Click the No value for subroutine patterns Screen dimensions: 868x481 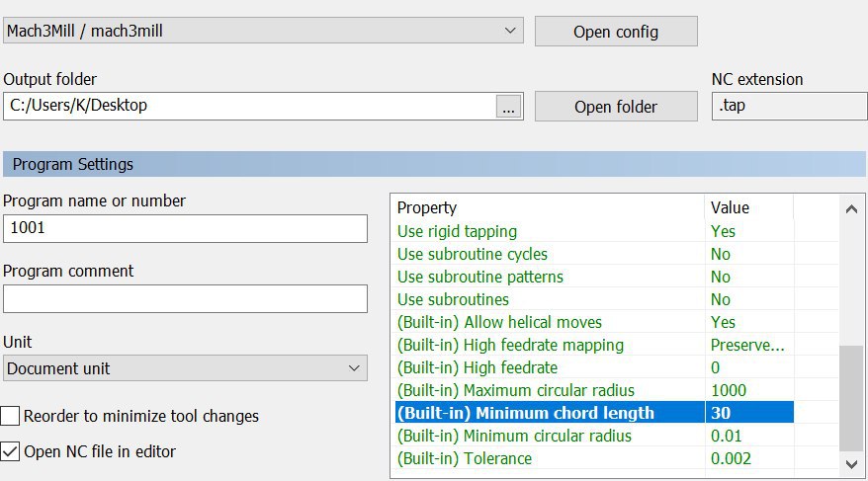[721, 277]
